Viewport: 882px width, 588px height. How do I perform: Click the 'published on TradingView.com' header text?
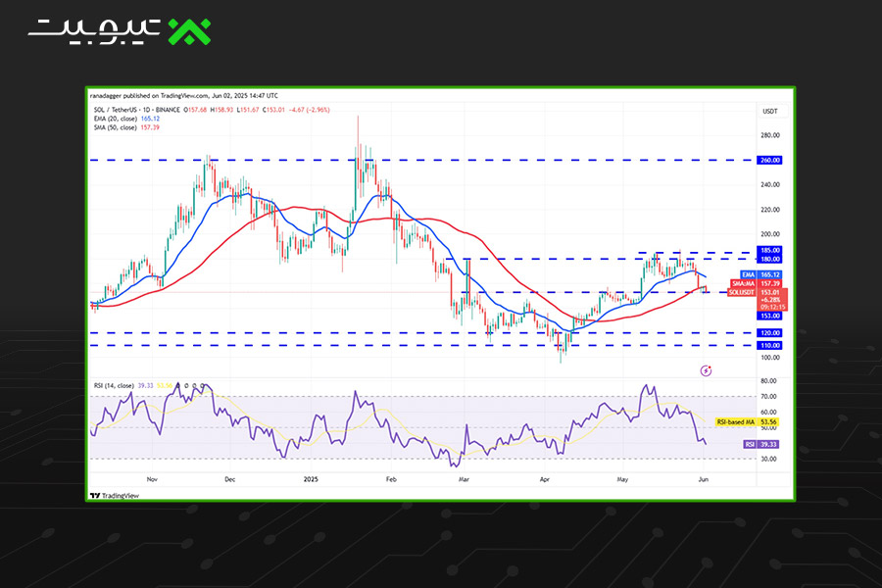point(166,96)
